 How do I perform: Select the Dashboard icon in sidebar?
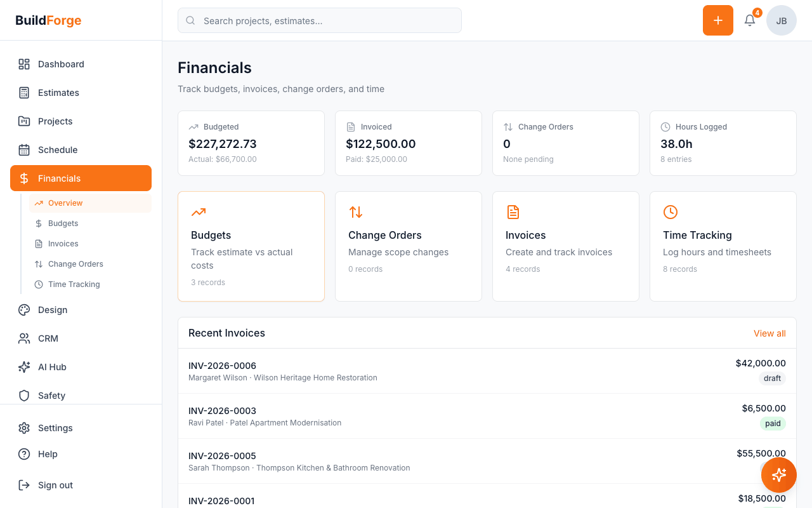(x=24, y=64)
